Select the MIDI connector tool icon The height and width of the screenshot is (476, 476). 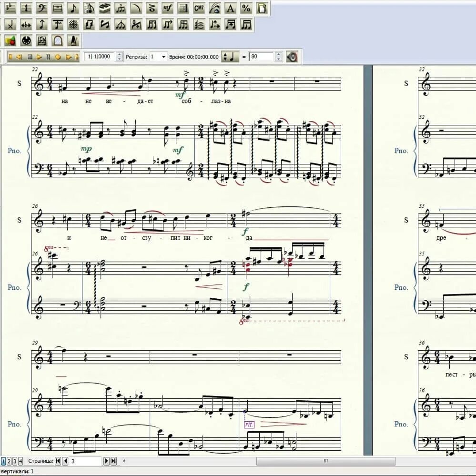point(26,41)
